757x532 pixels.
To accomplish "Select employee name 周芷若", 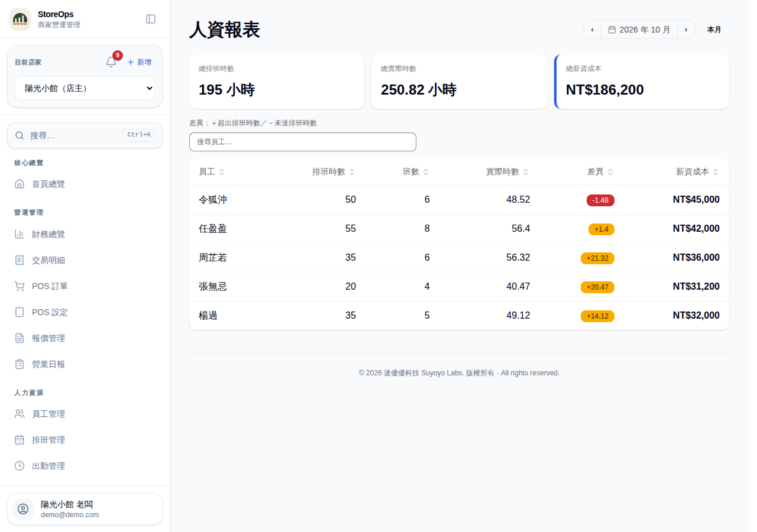I will point(213,258).
